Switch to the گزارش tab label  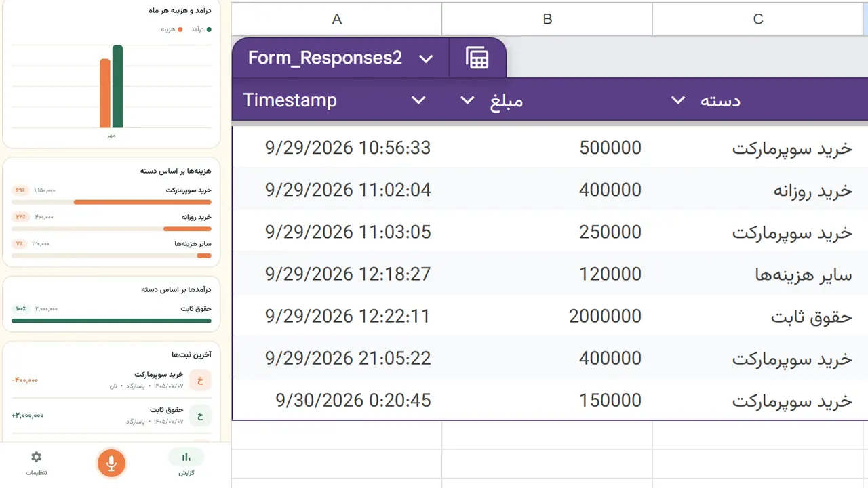tap(186, 473)
